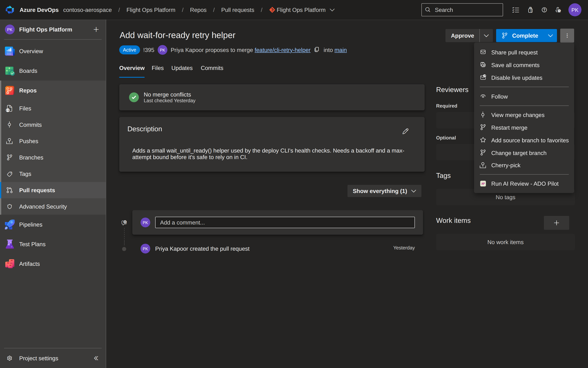The width and height of the screenshot is (588, 368).
Task: Open user settings icon in header
Action: [558, 10]
